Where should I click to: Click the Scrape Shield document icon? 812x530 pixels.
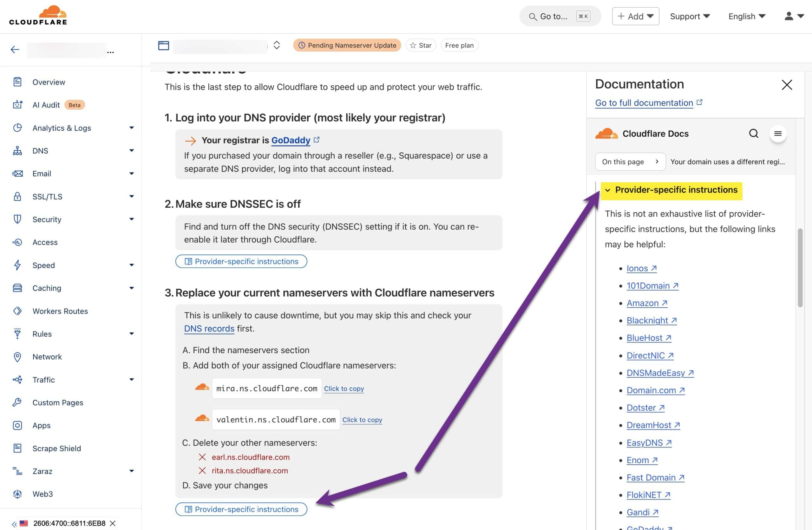click(17, 448)
